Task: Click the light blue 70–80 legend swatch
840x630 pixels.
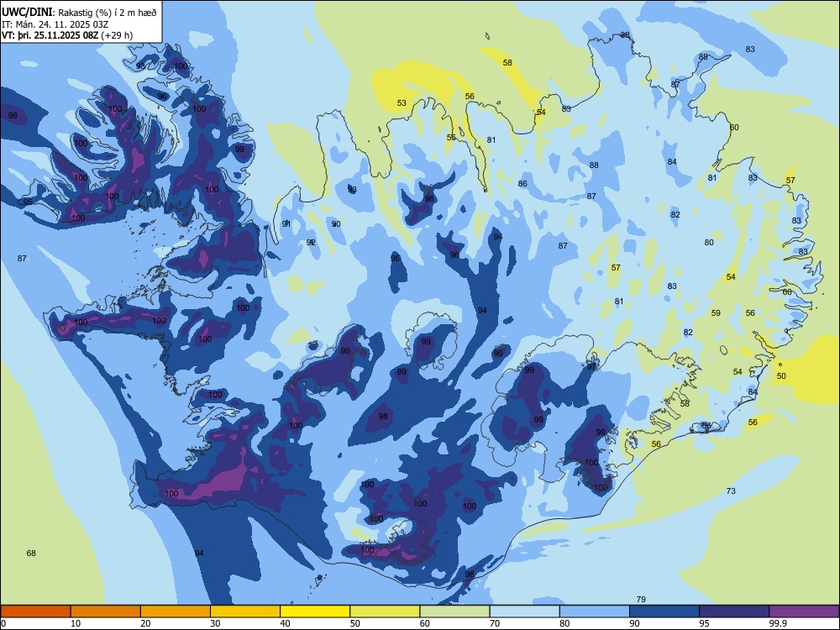Action: click(525, 612)
